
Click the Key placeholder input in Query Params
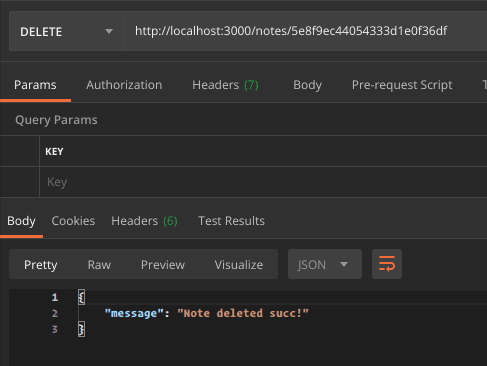coord(263,182)
